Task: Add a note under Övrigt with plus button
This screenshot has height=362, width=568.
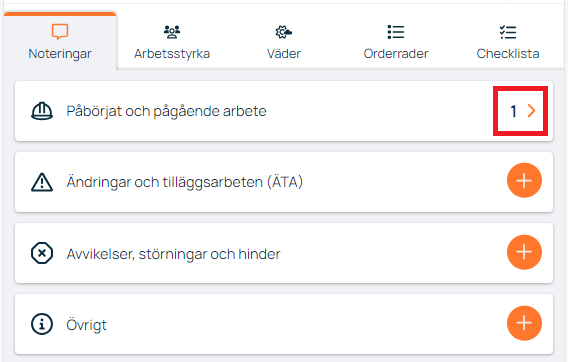Action: [524, 323]
